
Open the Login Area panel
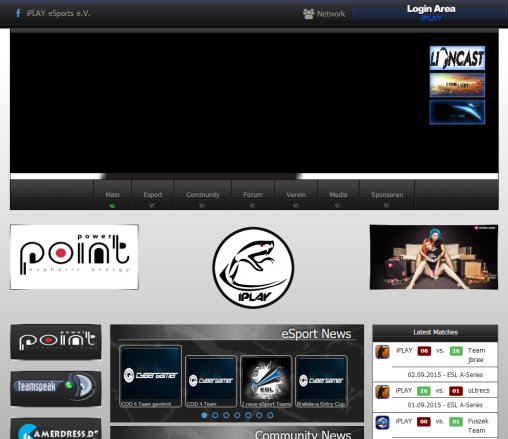[x=430, y=13]
